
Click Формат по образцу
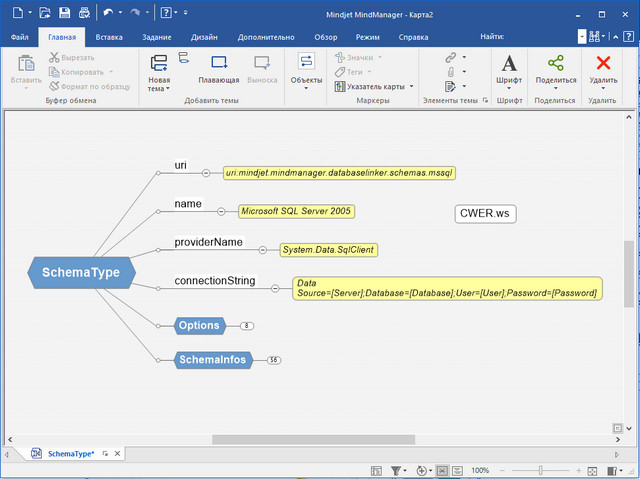[89, 86]
